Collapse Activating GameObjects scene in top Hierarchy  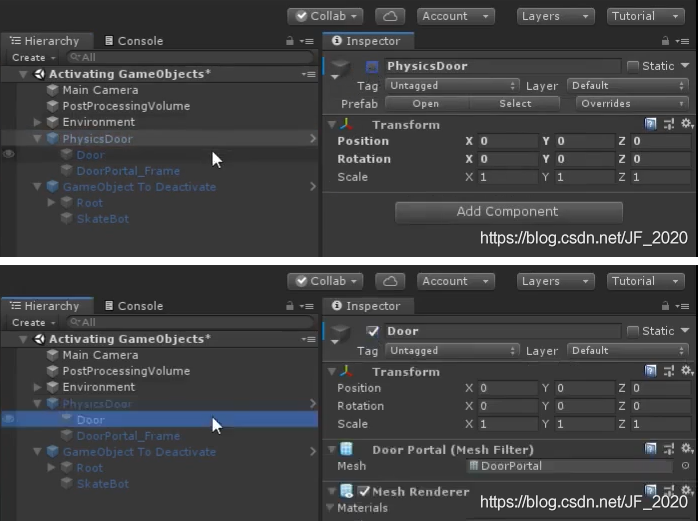(23, 74)
